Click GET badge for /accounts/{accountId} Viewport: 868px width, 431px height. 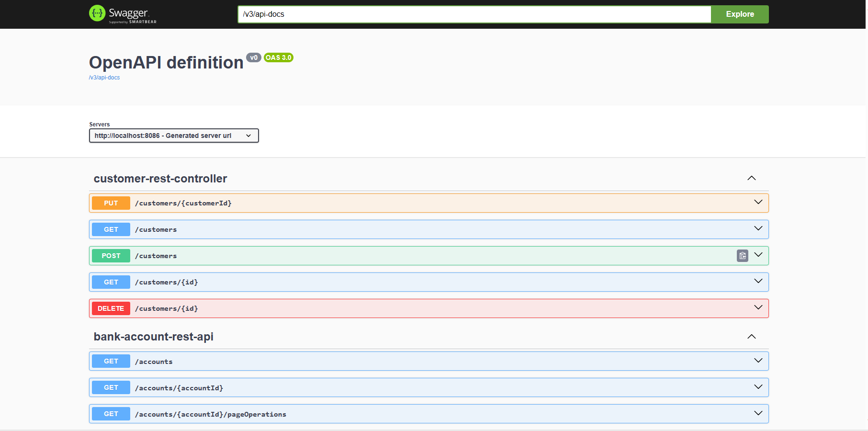coord(111,387)
